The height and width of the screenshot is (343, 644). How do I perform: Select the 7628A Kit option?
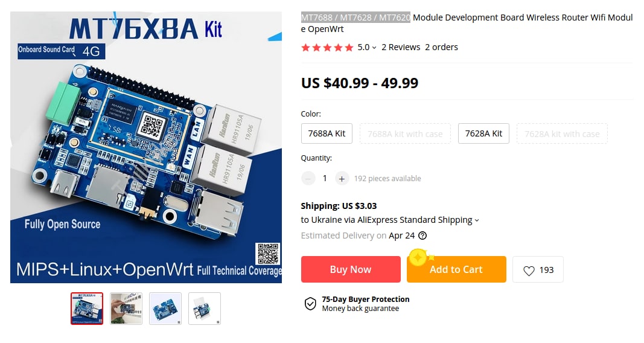(x=483, y=133)
